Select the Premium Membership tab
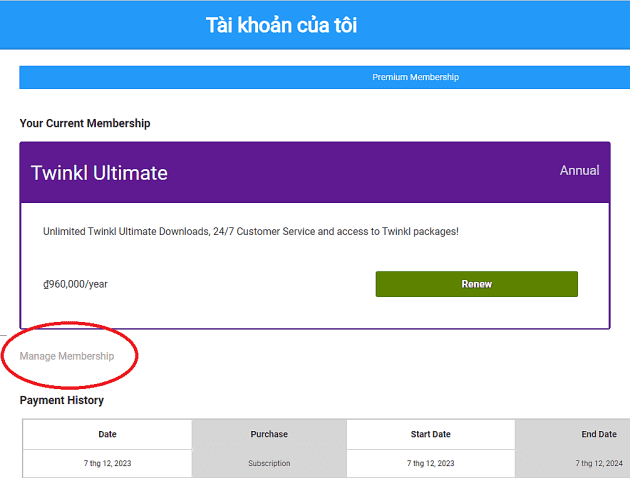The width and height of the screenshot is (630, 478). pos(415,77)
